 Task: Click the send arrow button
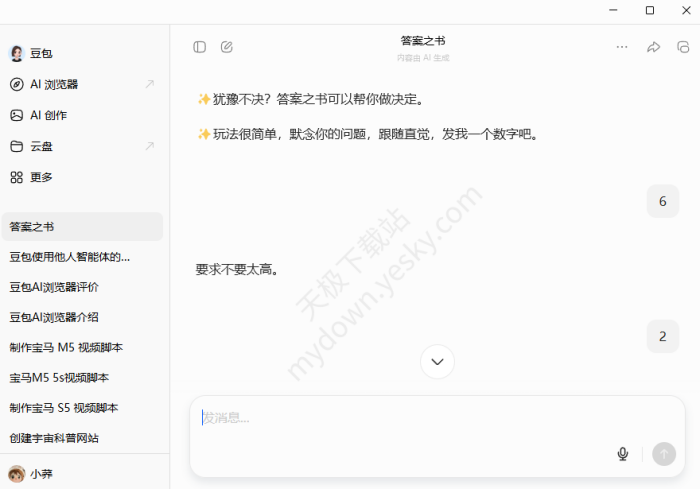click(x=664, y=454)
